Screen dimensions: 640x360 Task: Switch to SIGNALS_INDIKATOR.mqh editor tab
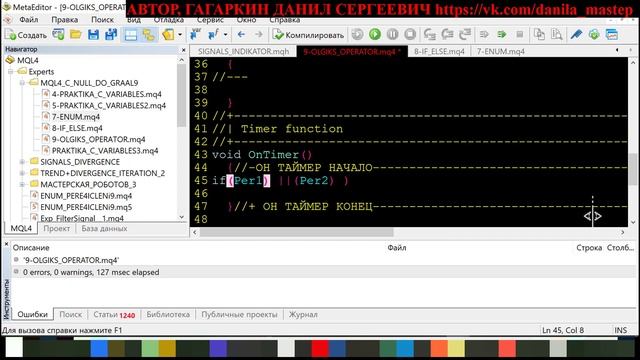[x=244, y=51]
